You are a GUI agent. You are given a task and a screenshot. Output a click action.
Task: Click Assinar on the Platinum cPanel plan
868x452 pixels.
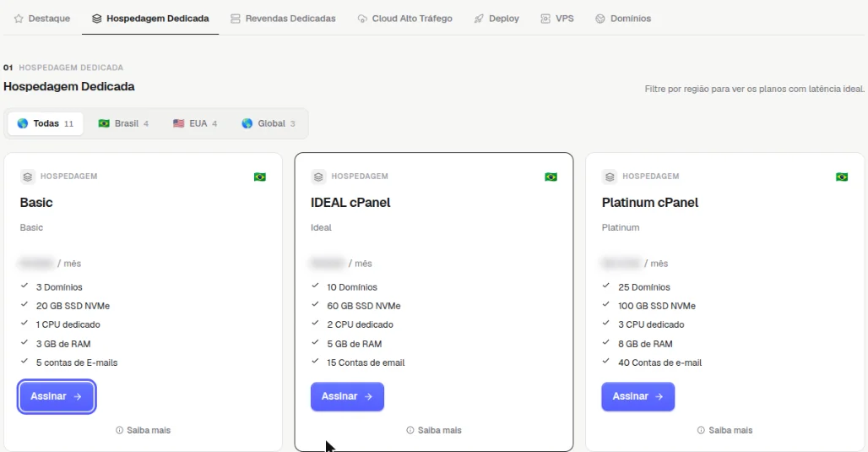click(638, 396)
